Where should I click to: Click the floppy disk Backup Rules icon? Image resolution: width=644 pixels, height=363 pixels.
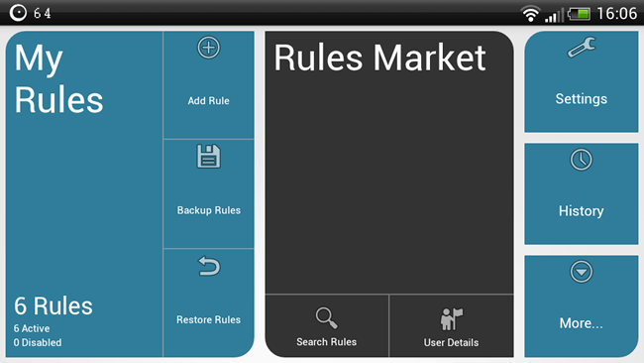tap(209, 157)
